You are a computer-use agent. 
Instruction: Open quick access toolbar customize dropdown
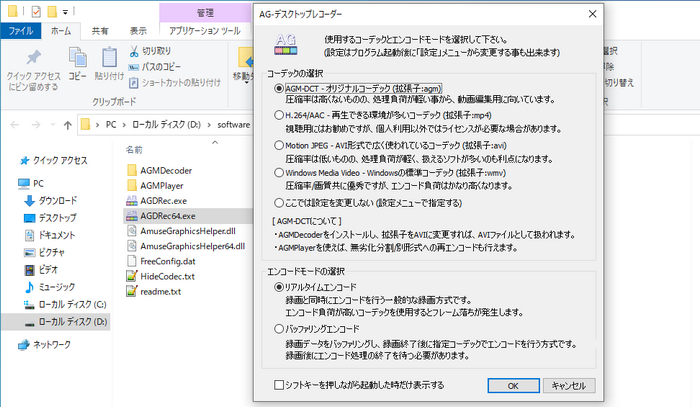pos(65,12)
